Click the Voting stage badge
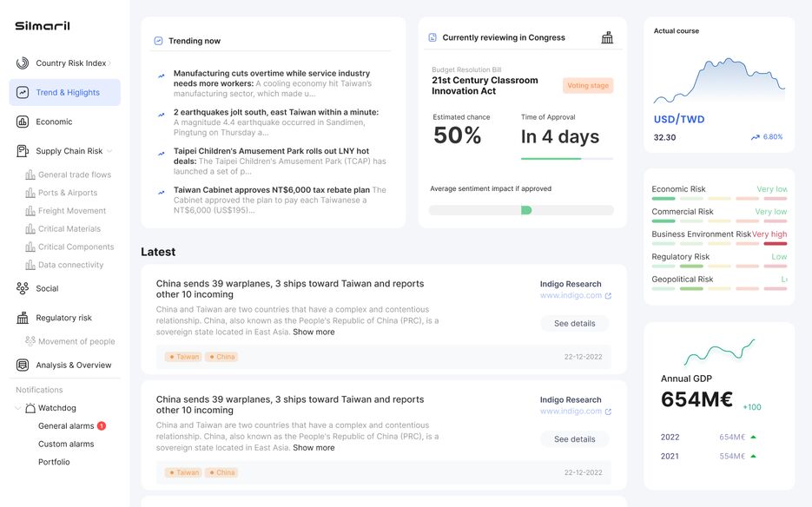Viewport: 812px width, 507px height. pyautogui.click(x=588, y=85)
